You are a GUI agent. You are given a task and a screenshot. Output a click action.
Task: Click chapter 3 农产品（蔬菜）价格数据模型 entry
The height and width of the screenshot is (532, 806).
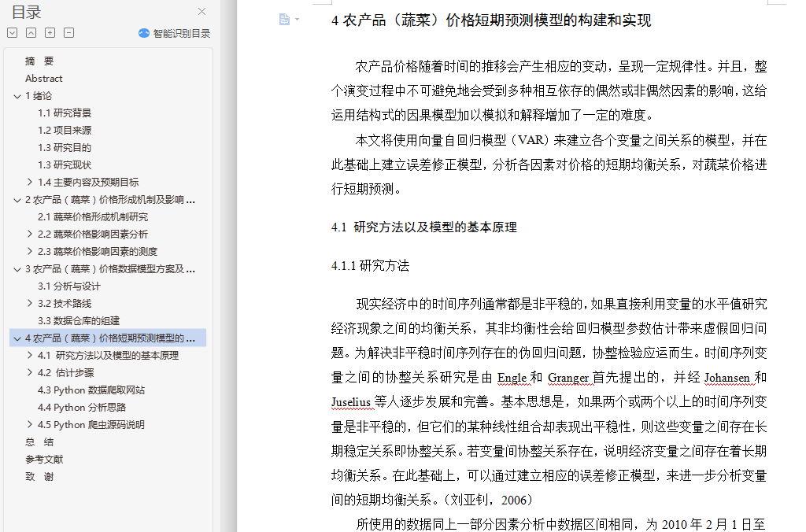pos(110,269)
